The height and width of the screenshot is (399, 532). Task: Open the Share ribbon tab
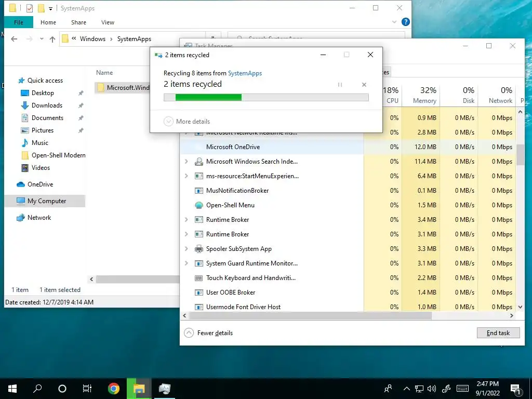pyautogui.click(x=78, y=22)
